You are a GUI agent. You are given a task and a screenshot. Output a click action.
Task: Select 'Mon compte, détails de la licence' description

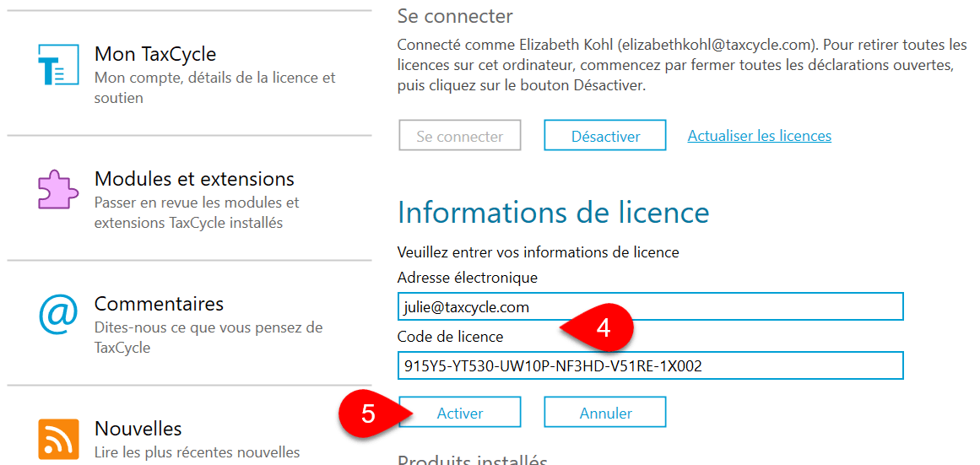point(215,88)
